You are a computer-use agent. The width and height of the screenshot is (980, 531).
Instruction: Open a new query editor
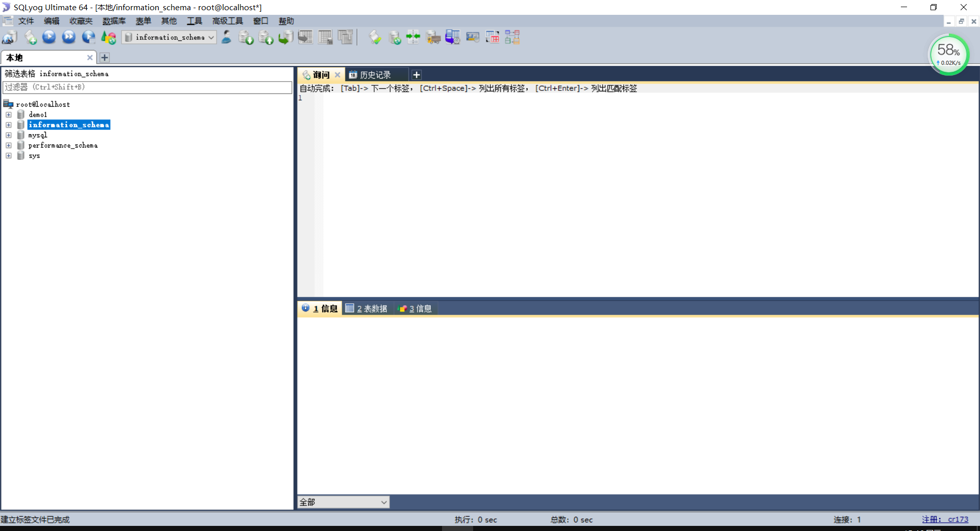coord(31,37)
